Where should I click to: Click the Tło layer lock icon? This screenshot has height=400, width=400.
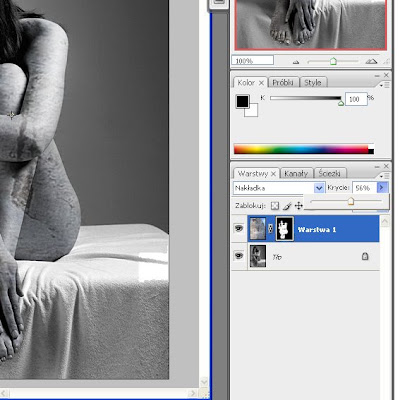click(365, 256)
